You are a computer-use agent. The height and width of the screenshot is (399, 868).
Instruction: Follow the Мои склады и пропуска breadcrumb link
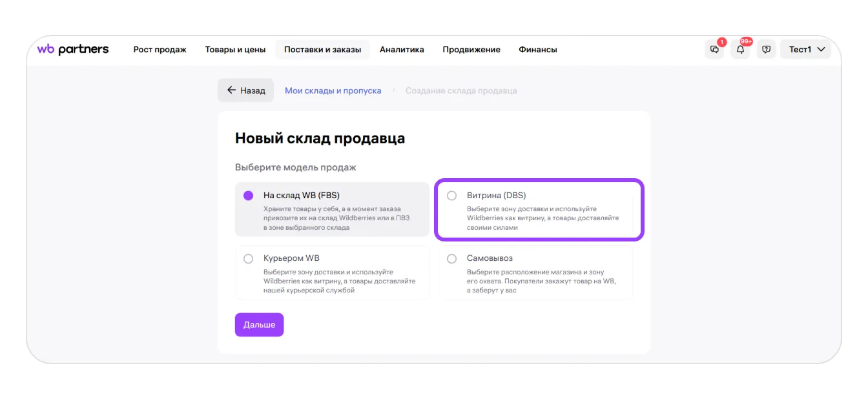pyautogui.click(x=333, y=91)
